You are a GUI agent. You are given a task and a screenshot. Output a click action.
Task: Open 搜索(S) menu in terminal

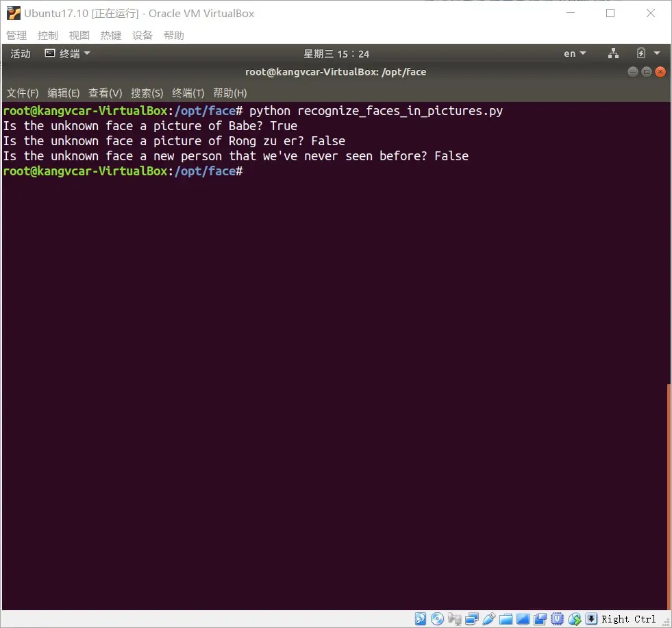[x=147, y=93]
